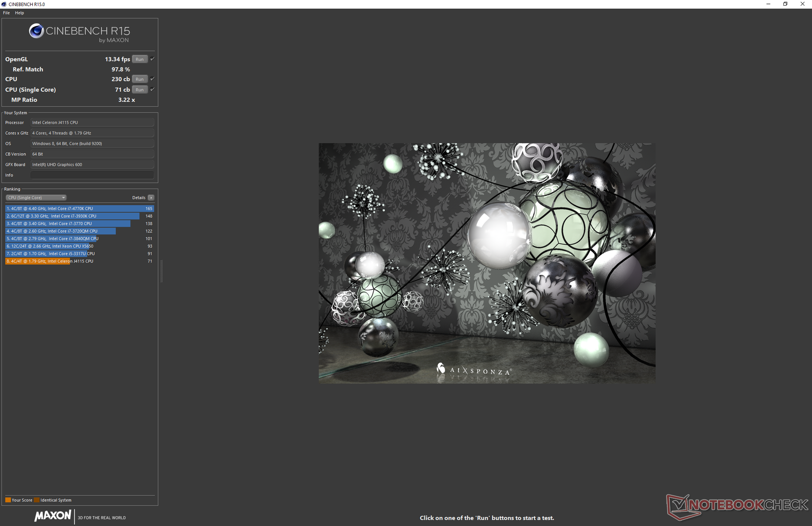Viewport: 812px width, 526px height.
Task: Click the Identical System legend square
Action: (x=37, y=500)
